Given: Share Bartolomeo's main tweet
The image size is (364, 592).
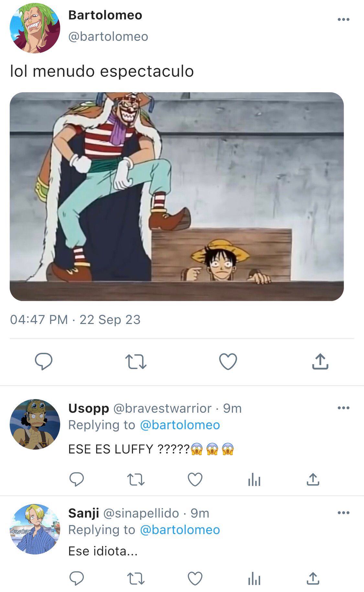Looking at the screenshot, I should pyautogui.click(x=320, y=361).
